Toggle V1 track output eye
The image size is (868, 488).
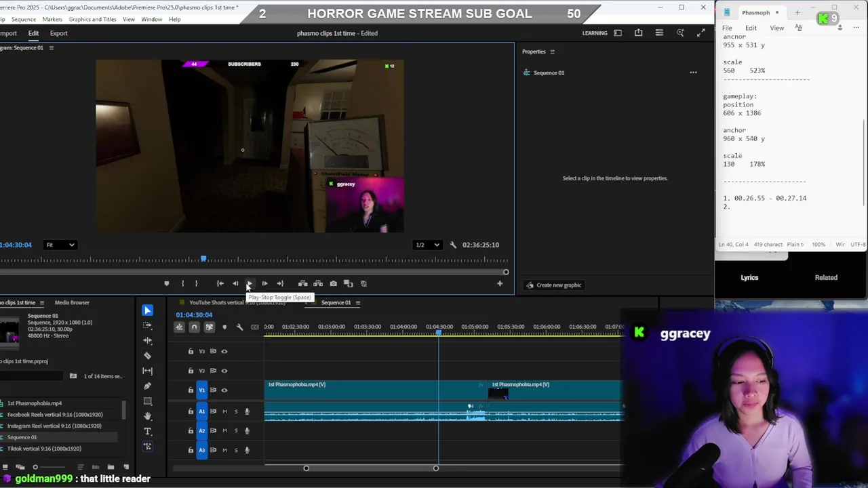[224, 390]
